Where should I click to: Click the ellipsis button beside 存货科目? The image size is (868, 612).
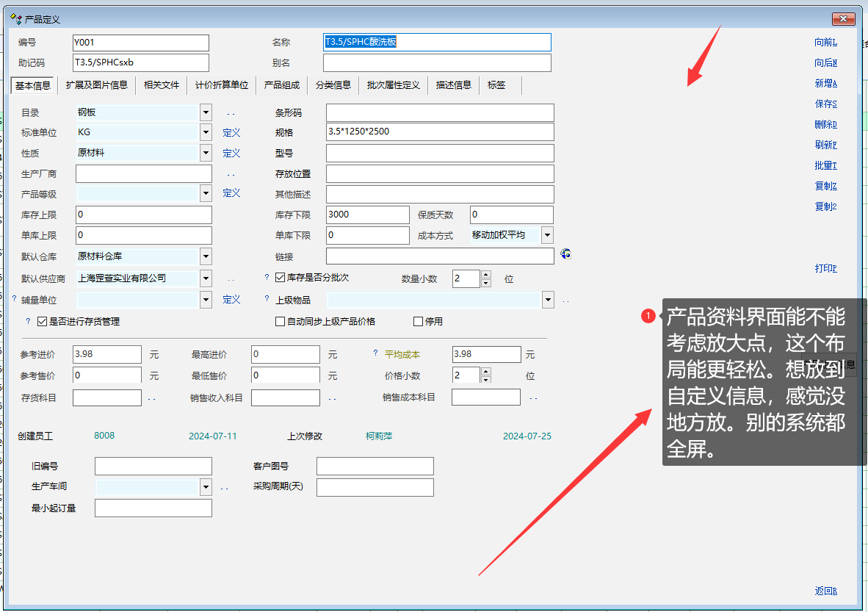pos(152,398)
